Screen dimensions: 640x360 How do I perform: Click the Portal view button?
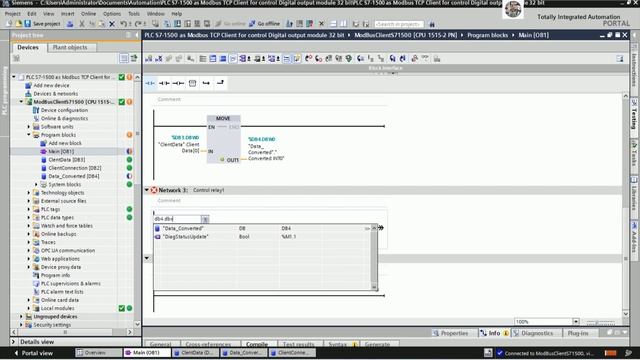click(33, 353)
